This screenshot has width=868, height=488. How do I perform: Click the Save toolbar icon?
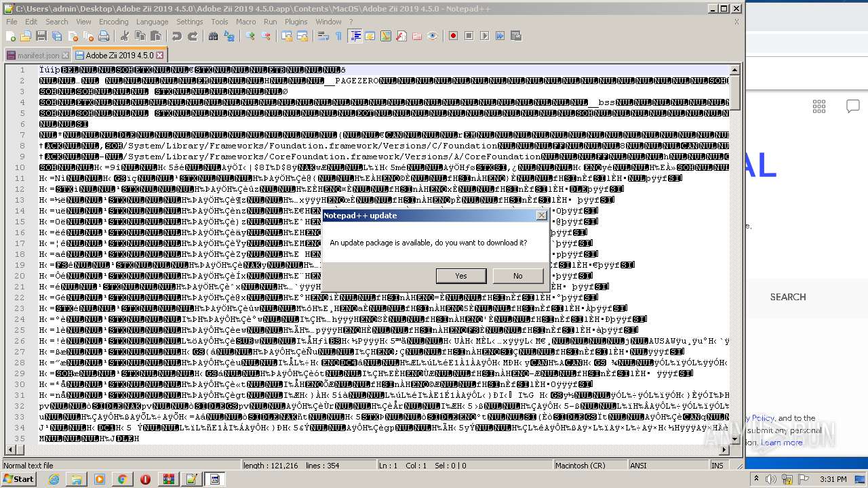(x=41, y=36)
